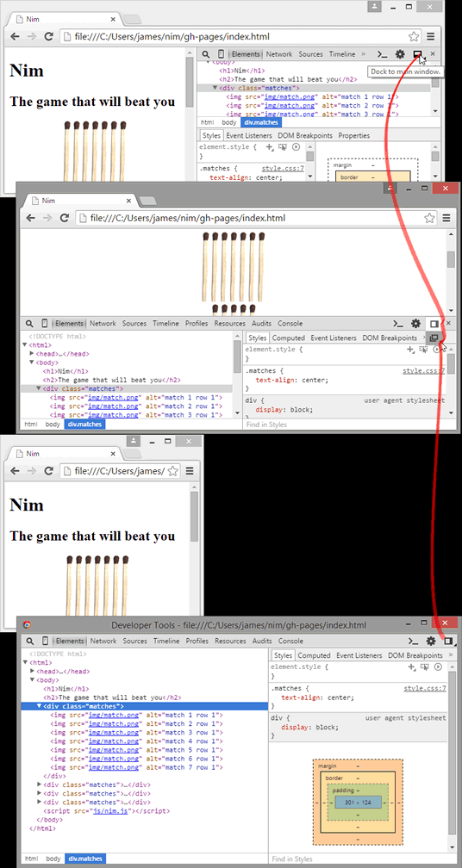The width and height of the screenshot is (462, 868).
Task: Expand the last collapsed div matches node in Developer Tools
Action: click(x=40, y=803)
